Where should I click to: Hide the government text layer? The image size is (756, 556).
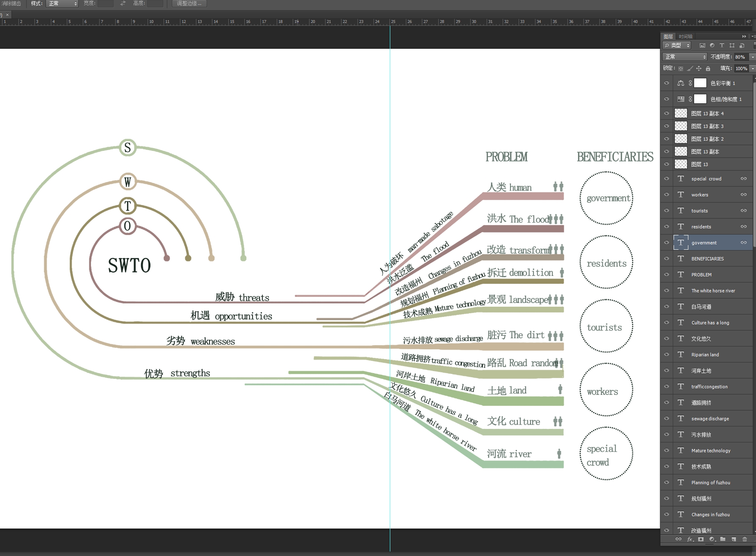667,242
